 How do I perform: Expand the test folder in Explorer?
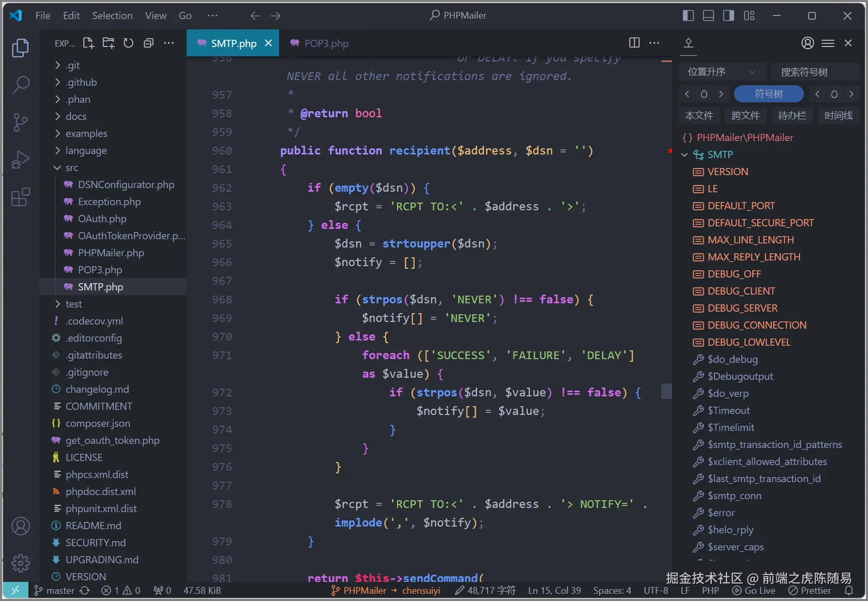click(x=58, y=304)
